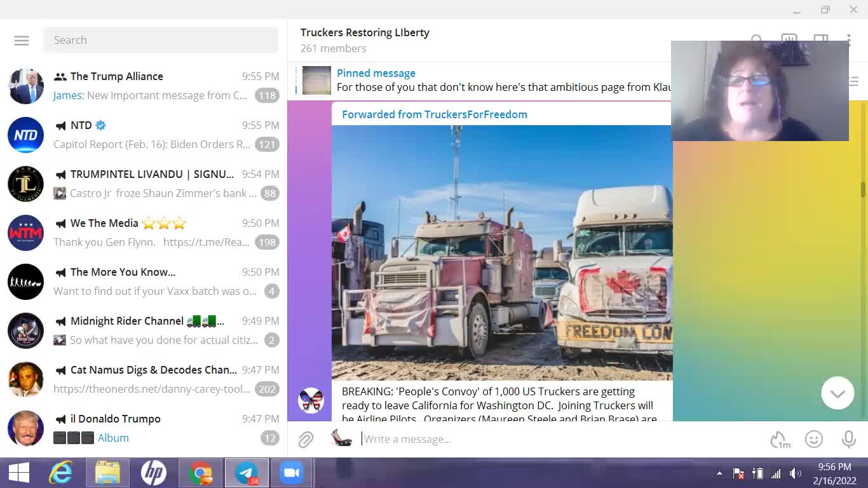Open the hamburger main menu
Screen dimensions: 868x488
click(22, 40)
